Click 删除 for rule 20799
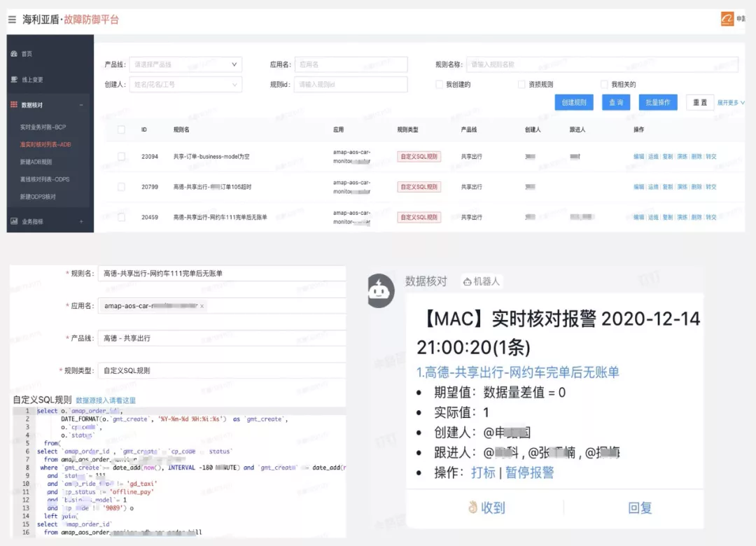Screen dimensions: 756x546 point(696,187)
